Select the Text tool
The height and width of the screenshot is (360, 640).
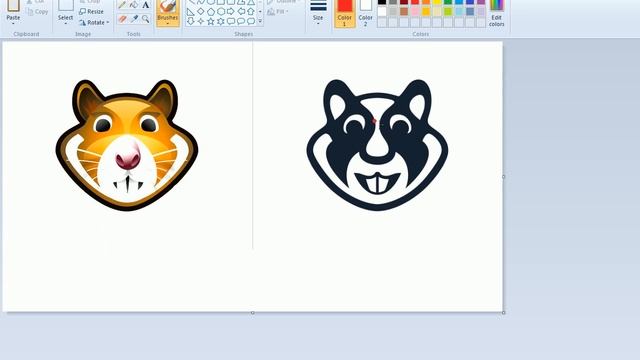click(x=145, y=5)
